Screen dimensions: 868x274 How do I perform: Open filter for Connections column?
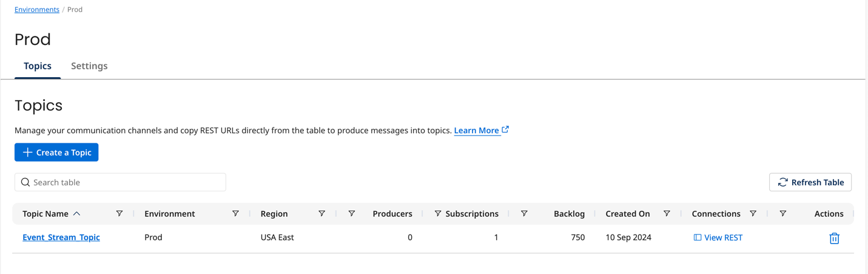753,214
